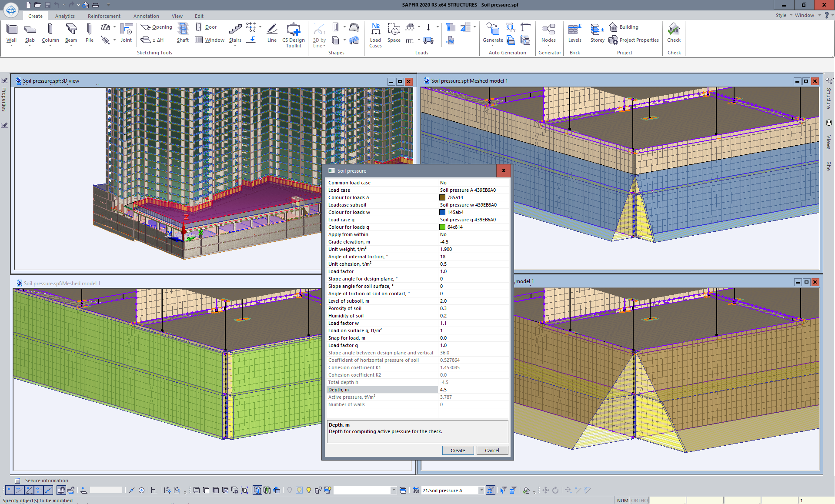
Task: Open Project Properties
Action: point(634,40)
